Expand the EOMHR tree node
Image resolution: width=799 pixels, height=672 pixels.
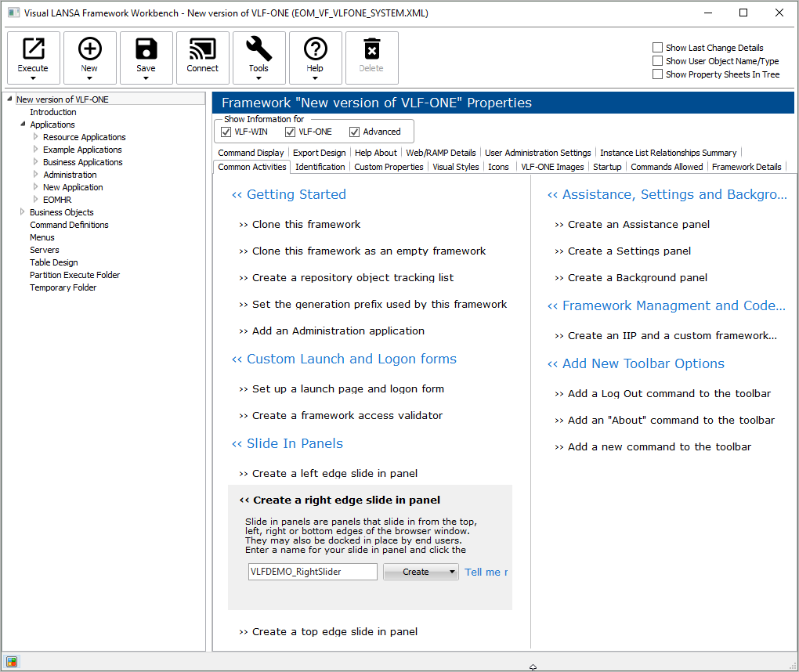click(x=36, y=199)
